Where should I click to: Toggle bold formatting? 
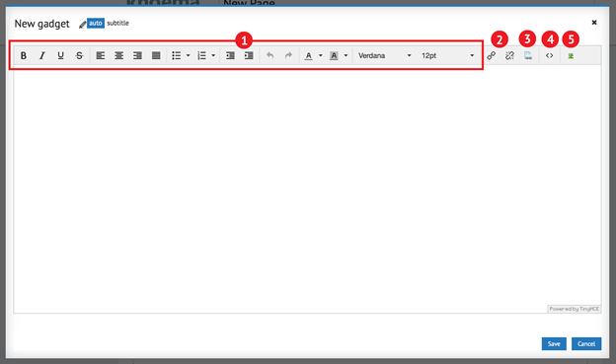tap(24, 56)
